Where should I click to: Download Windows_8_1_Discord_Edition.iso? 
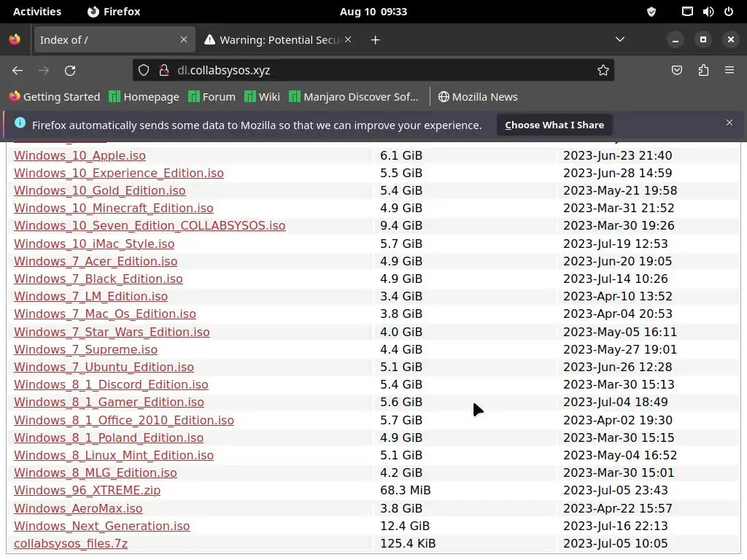(x=111, y=385)
